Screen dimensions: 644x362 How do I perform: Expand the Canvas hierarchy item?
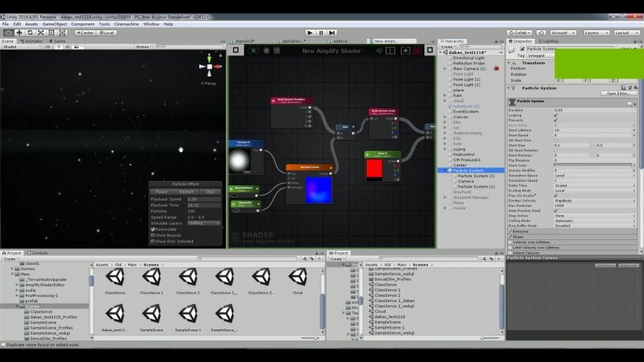(445, 117)
